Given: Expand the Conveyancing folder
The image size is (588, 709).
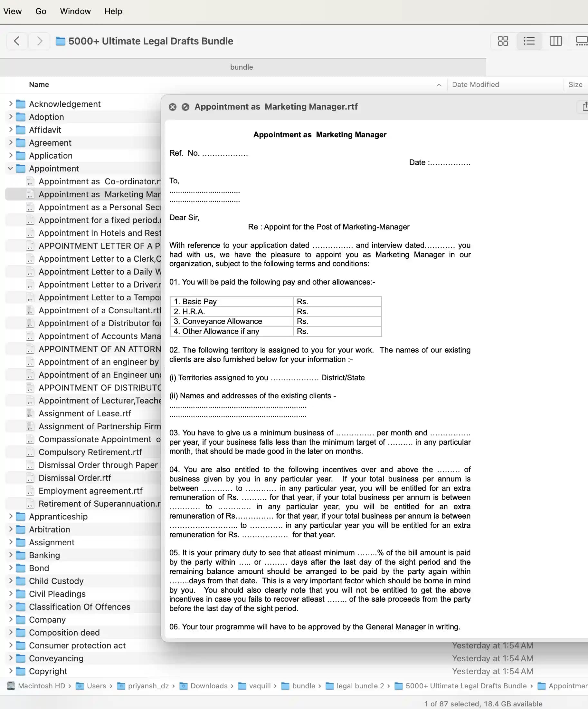Looking at the screenshot, I should point(10,658).
